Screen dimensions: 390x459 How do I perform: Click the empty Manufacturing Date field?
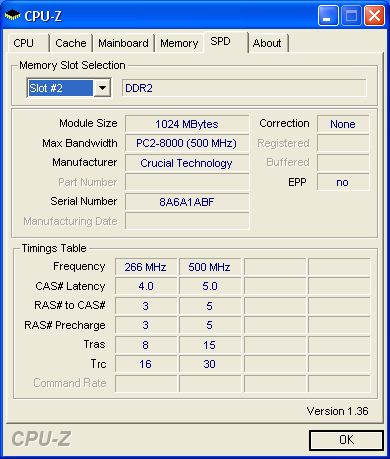pos(187,221)
